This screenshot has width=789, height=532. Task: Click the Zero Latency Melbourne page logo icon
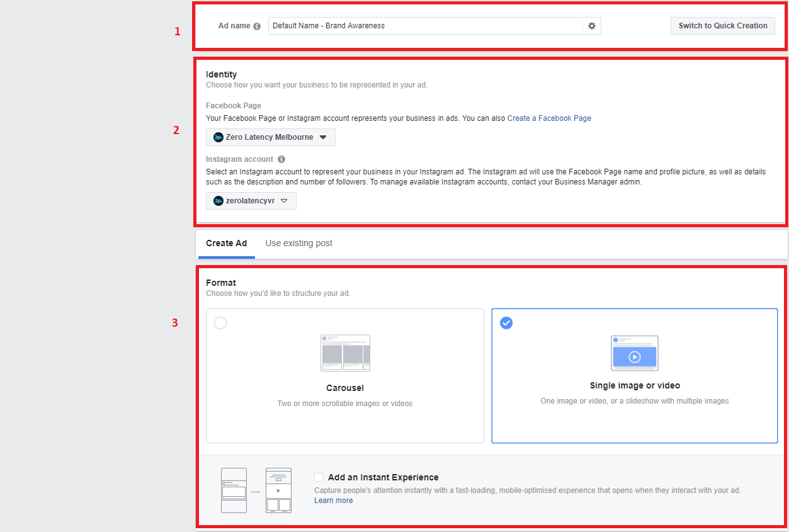point(219,137)
